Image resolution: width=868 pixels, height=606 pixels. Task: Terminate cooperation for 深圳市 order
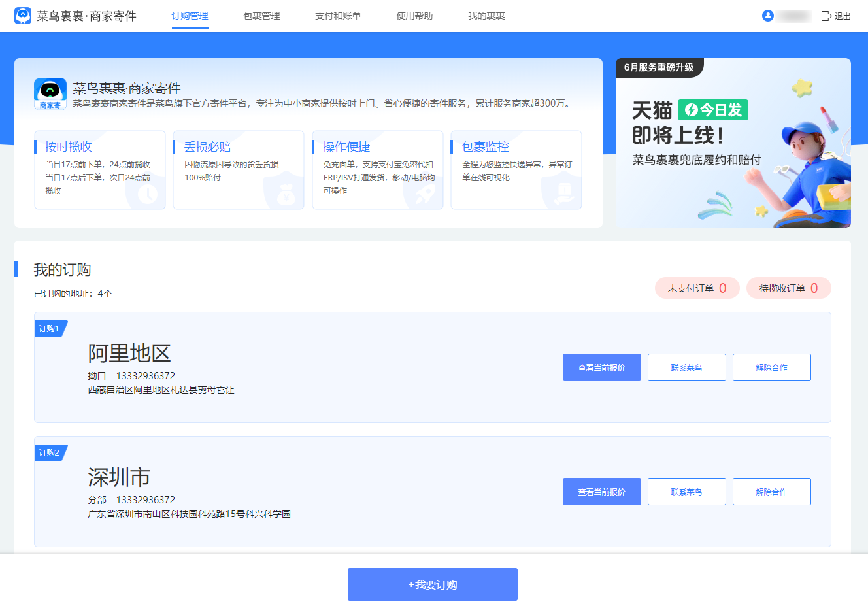point(772,492)
